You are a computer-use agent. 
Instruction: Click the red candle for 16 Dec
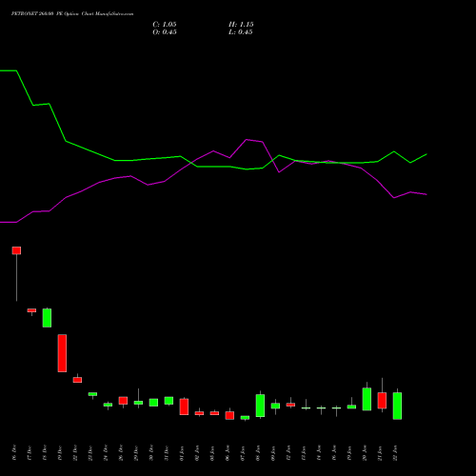[x=16, y=250]
